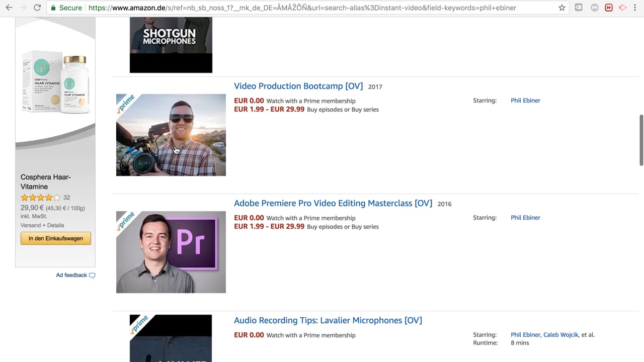Click the 2017 year beside Video Production Bootcamp
The image size is (644, 362).
[x=375, y=86]
